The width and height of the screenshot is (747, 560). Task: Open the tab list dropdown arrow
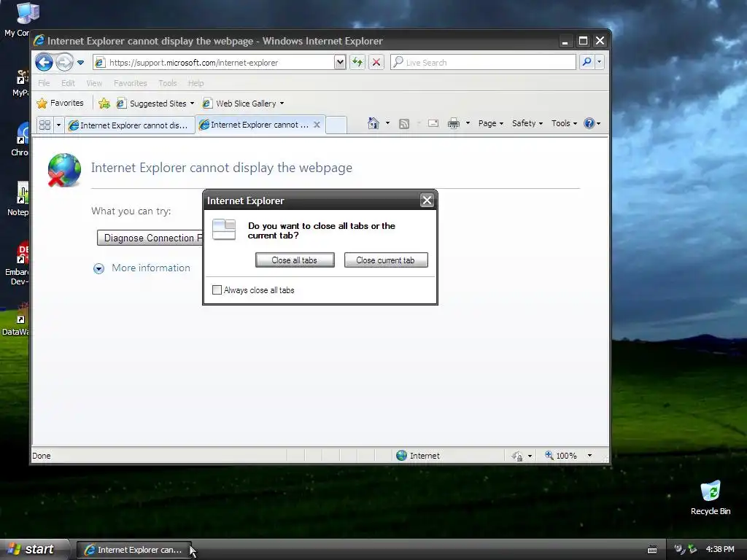[58, 125]
